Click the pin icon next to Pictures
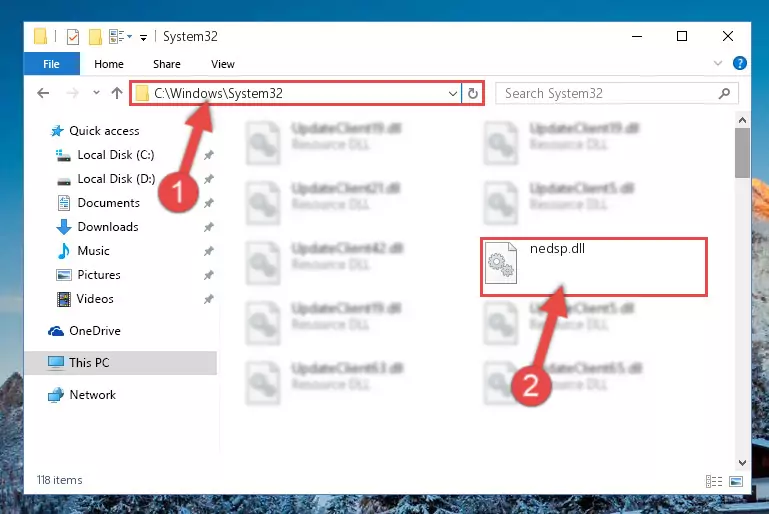Screen dimensions: 769x514 (208, 275)
